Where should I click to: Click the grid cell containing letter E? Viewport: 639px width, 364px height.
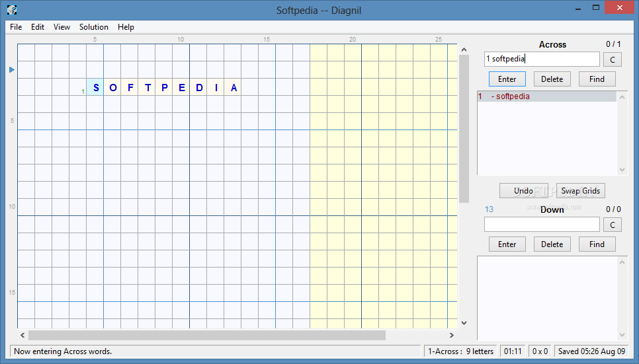181,87
